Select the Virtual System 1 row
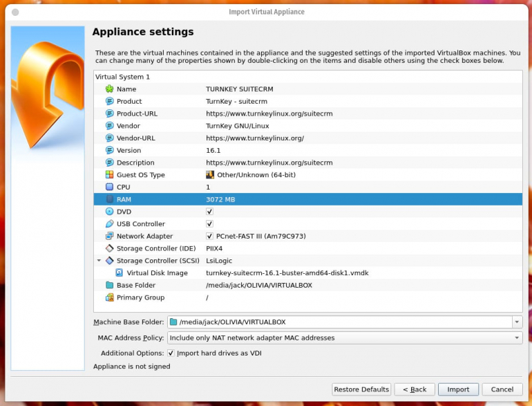 click(x=307, y=77)
